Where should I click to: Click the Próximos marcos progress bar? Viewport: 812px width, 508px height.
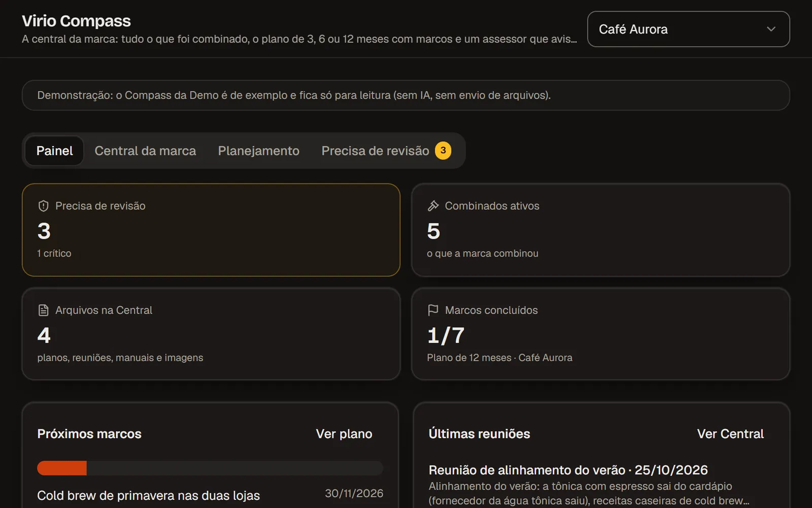click(x=210, y=468)
